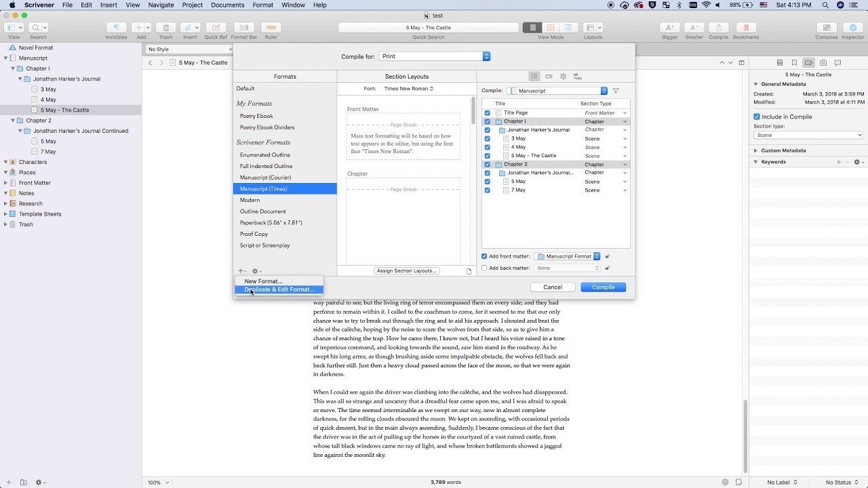Click the editor split view icon

tap(742, 62)
